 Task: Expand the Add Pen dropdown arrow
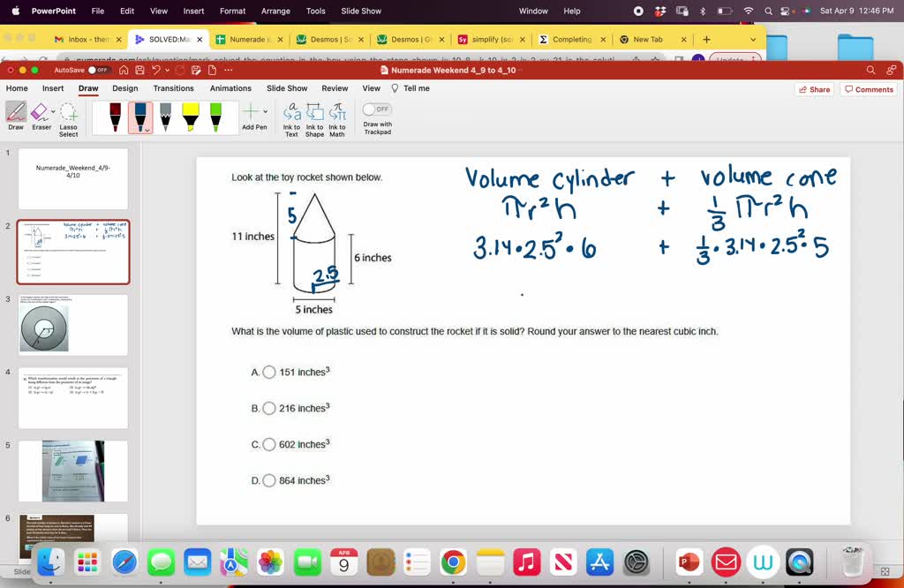pyautogui.click(x=265, y=111)
